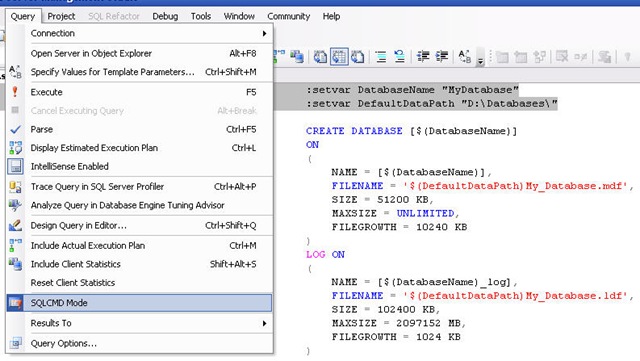Click 'SIZE = 102400 KB' line
This screenshot has height=361, width=640.
(386, 310)
